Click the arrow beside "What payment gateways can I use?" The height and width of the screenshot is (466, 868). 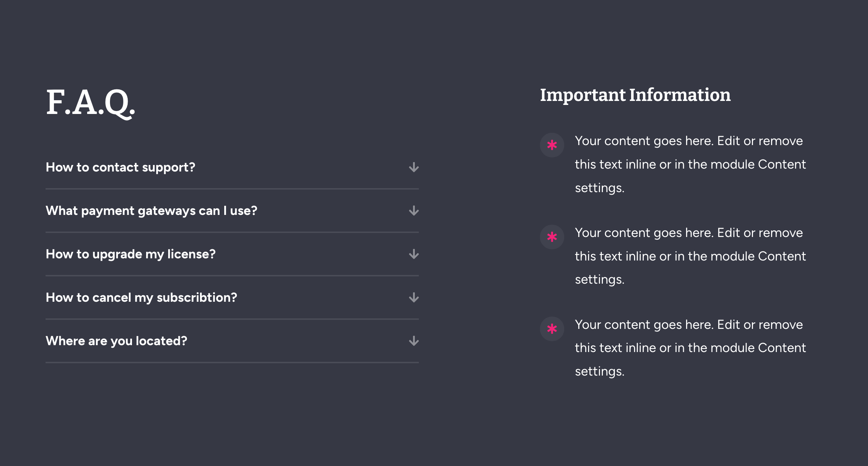pos(414,211)
